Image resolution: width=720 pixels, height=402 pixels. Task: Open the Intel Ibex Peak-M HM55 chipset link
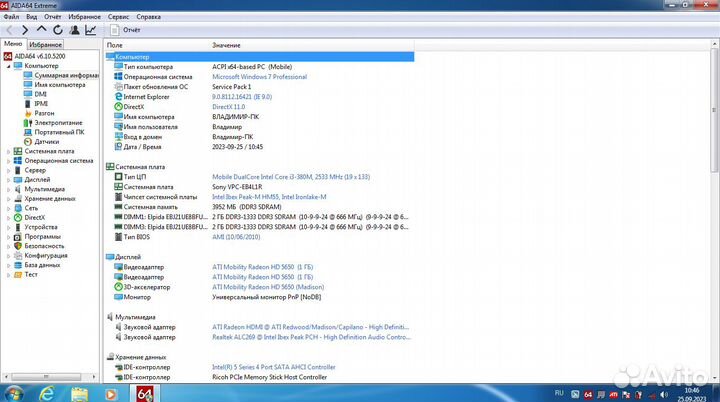click(269, 197)
